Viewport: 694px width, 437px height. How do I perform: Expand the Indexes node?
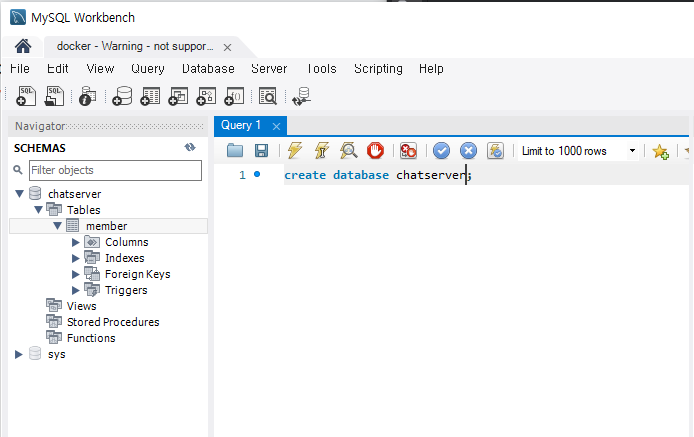click(x=76, y=258)
